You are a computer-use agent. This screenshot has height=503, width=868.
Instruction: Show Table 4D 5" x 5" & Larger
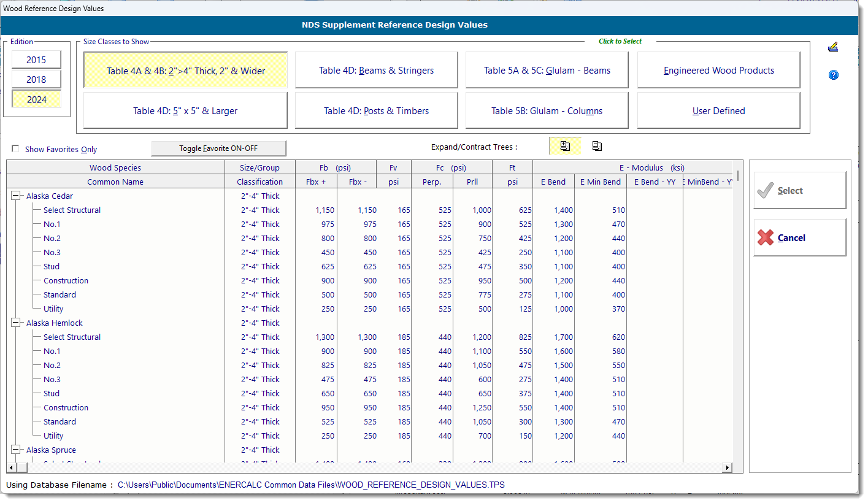tap(185, 111)
